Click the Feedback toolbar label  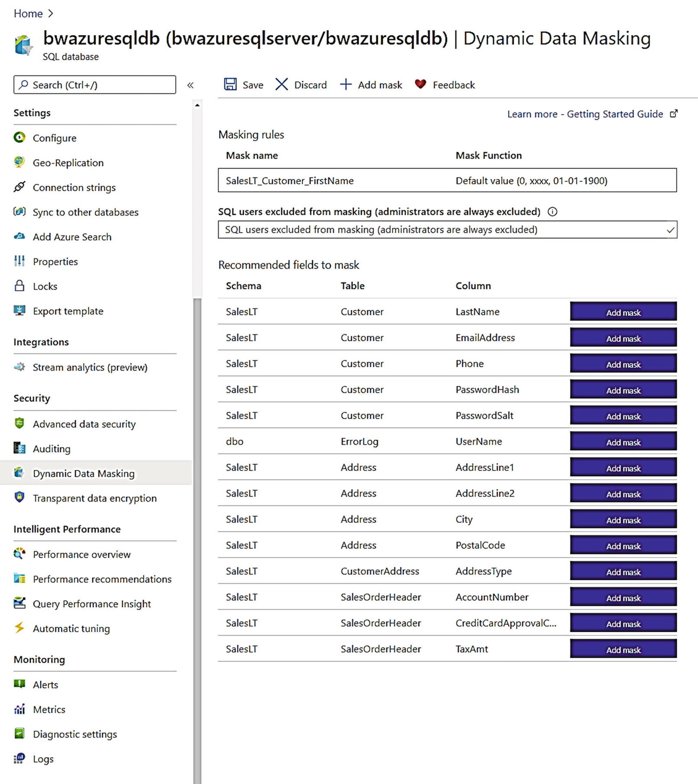click(453, 85)
